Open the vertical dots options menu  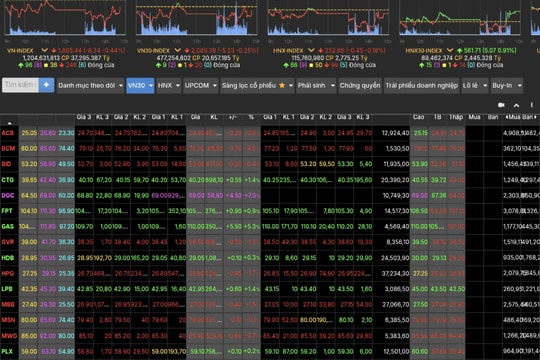(x=532, y=105)
